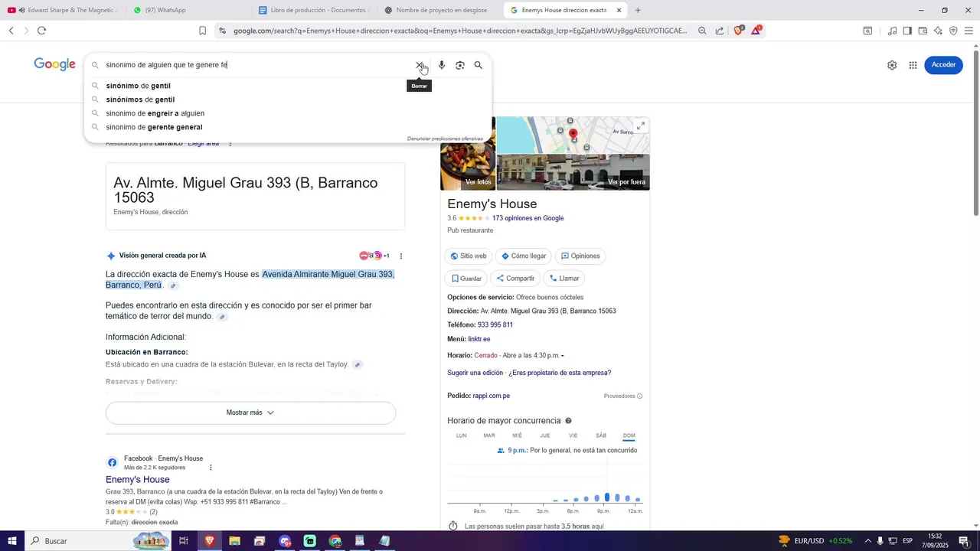Click Guardar button for the place
980x551 pixels.
[x=466, y=279]
